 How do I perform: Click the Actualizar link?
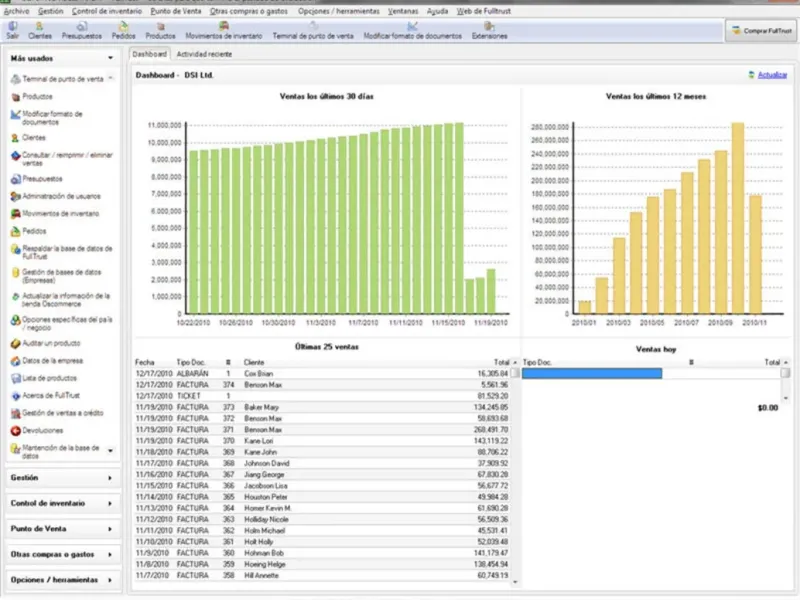click(772, 75)
